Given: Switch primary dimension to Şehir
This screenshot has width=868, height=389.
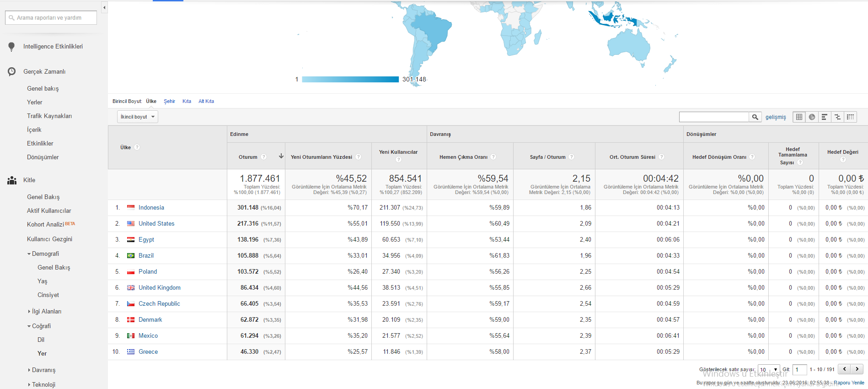Looking at the screenshot, I should pos(169,101).
